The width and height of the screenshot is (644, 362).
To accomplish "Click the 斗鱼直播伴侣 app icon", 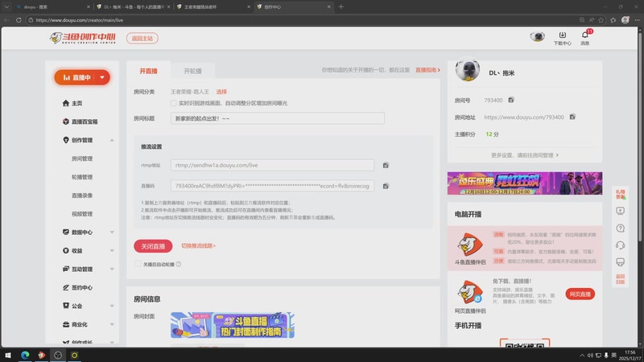I will (470, 245).
